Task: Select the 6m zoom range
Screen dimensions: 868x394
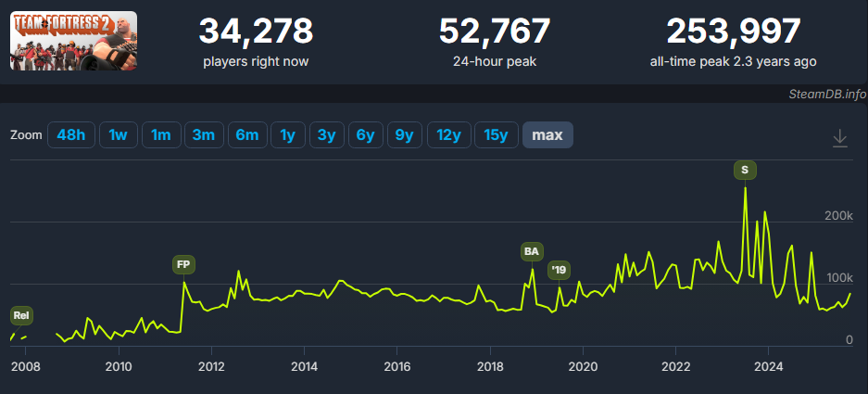Action: click(246, 135)
